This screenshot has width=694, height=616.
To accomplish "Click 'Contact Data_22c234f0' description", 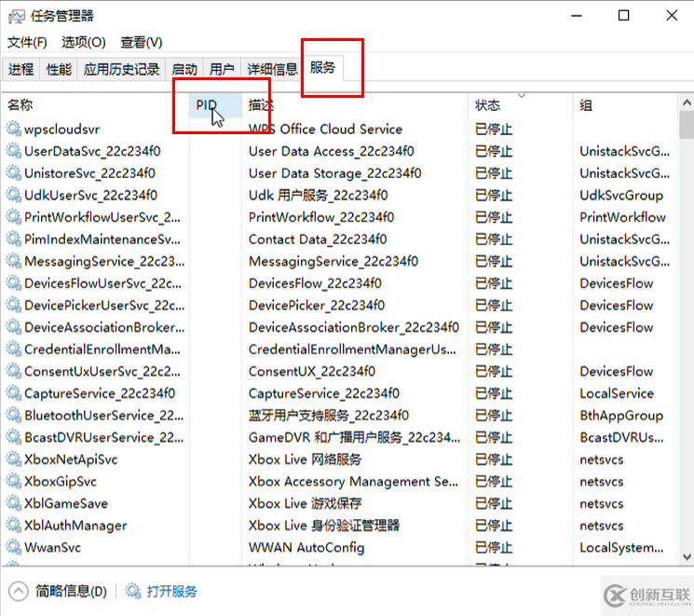I will coord(318,240).
